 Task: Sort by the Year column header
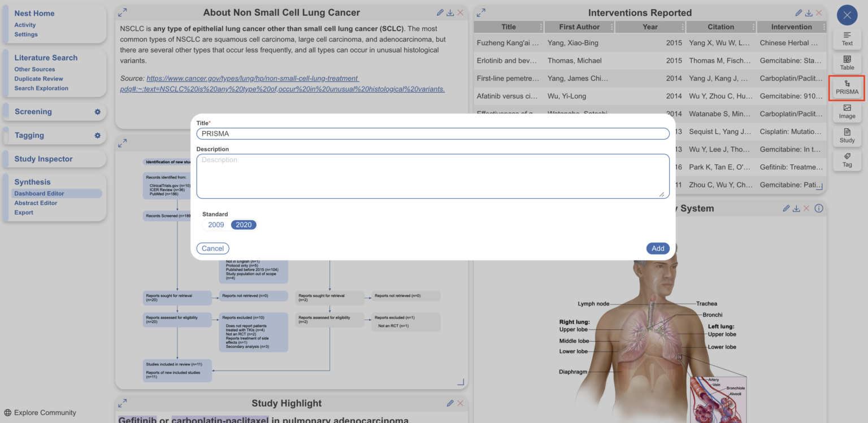[650, 27]
